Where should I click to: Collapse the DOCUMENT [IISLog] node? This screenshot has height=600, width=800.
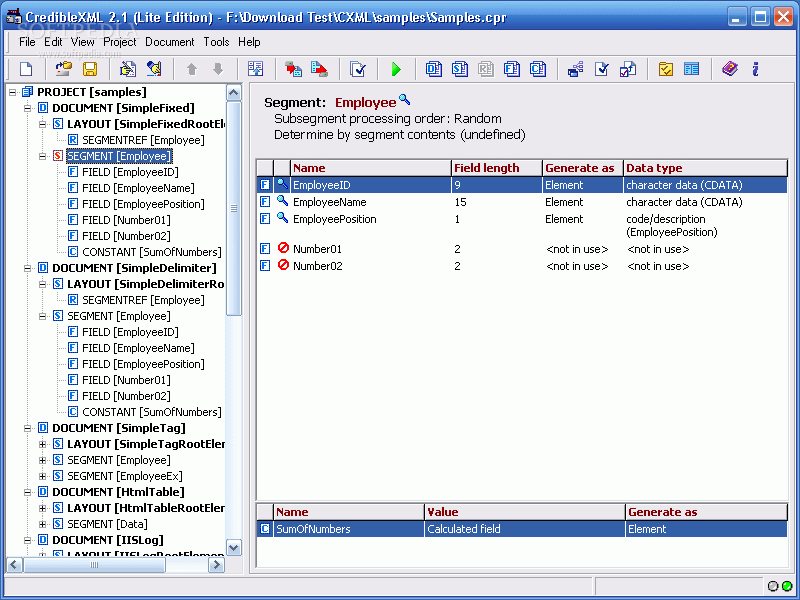pyautogui.click(x=28, y=540)
